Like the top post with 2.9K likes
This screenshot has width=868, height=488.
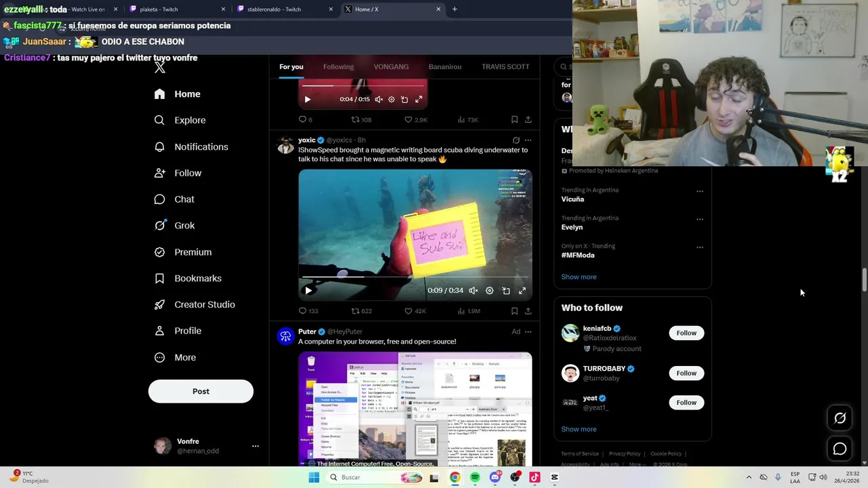[416, 119]
